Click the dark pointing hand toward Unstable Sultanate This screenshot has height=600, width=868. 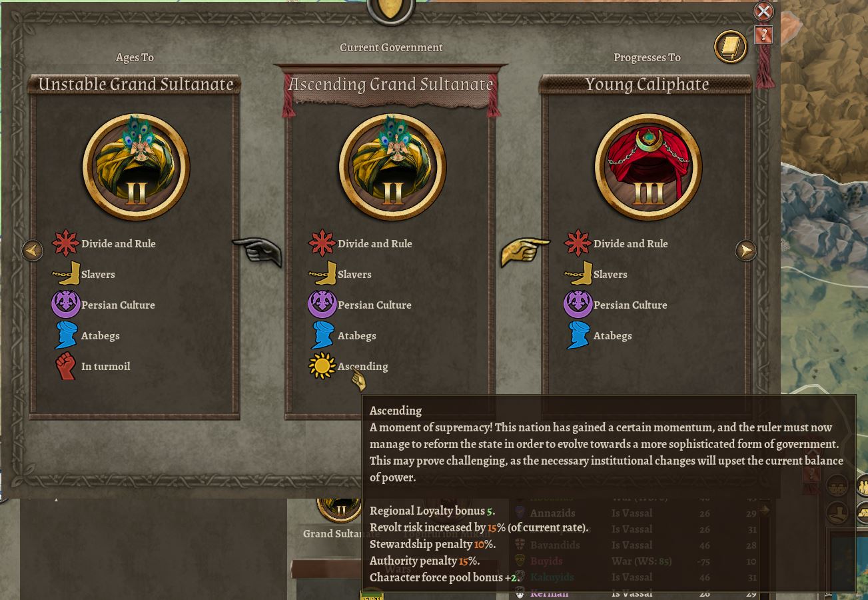tap(257, 252)
